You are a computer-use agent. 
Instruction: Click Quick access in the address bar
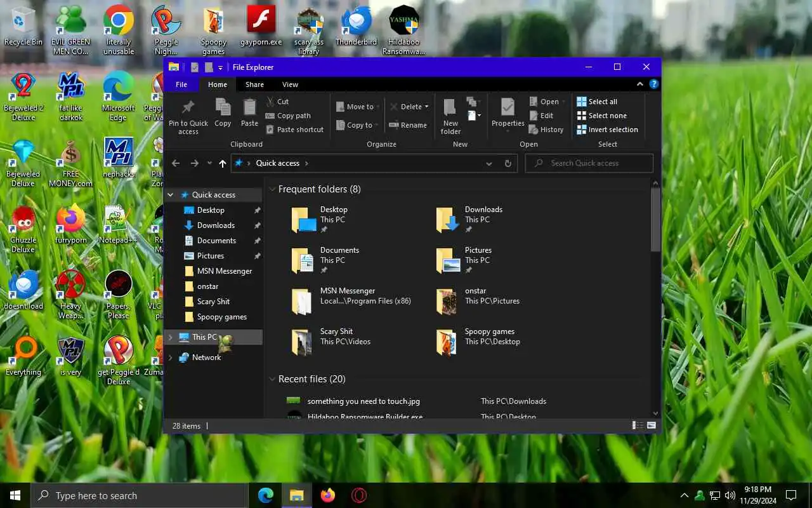(278, 163)
